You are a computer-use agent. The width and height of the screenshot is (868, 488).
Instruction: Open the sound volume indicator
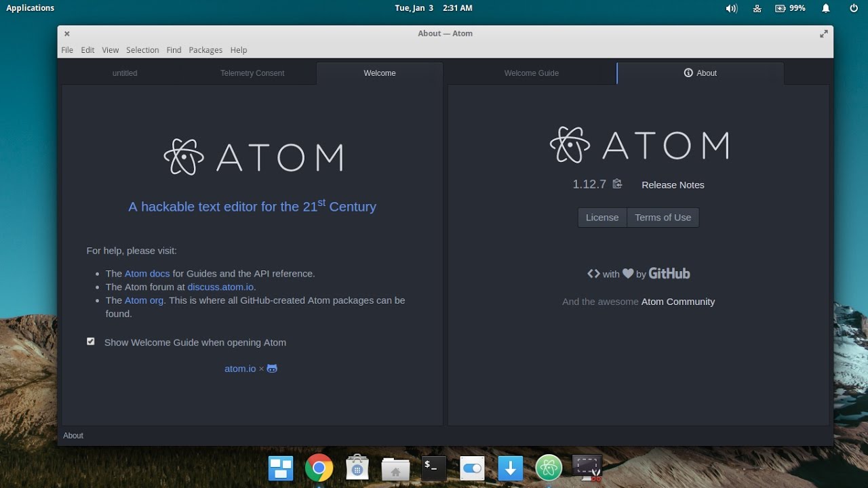(731, 8)
